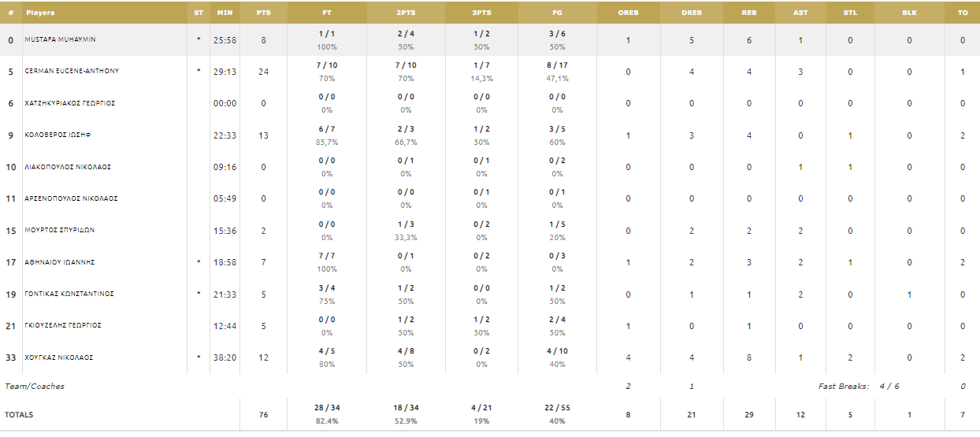Viewport: 980px width, 437px height.
Task: Click the ΓΚΙΟΥΖΕΛΗΣ ΓΕΩΡΓΙΟΣ row
Action: click(490, 325)
